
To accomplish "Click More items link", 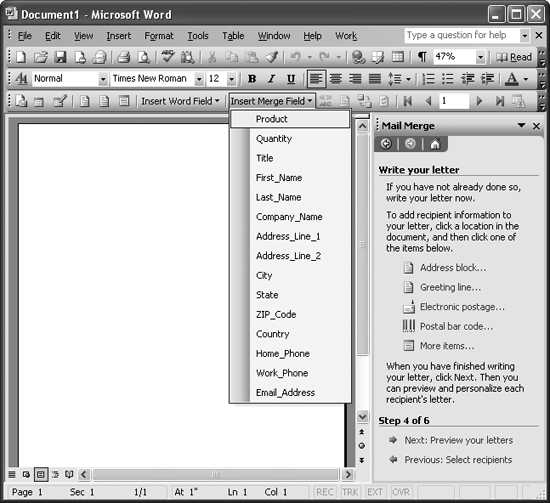I will tap(447, 346).
